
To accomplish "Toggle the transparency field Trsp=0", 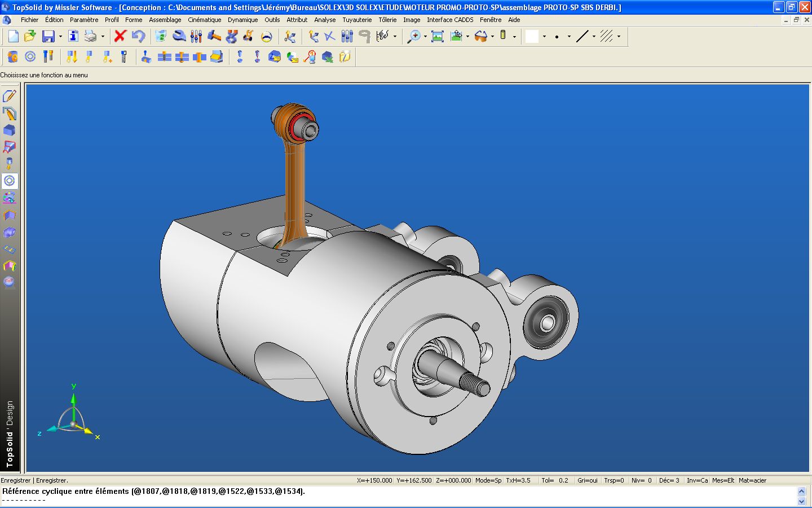I will tap(614, 480).
